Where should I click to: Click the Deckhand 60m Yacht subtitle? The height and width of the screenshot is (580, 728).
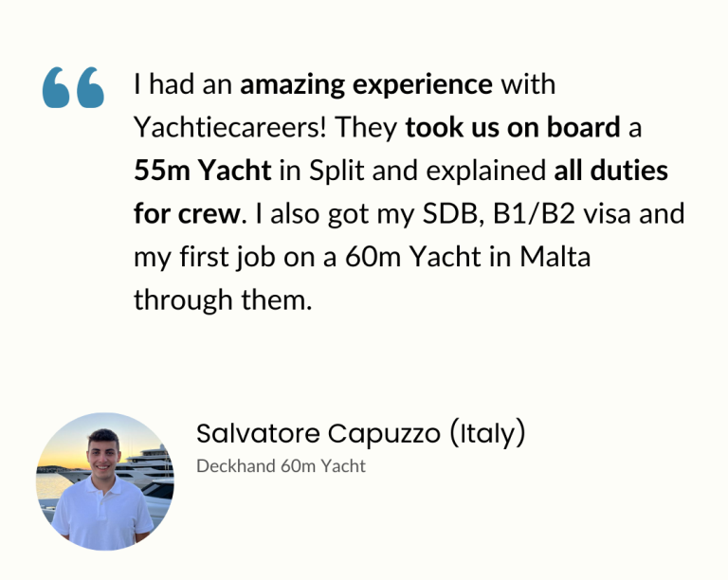pyautogui.click(x=281, y=466)
